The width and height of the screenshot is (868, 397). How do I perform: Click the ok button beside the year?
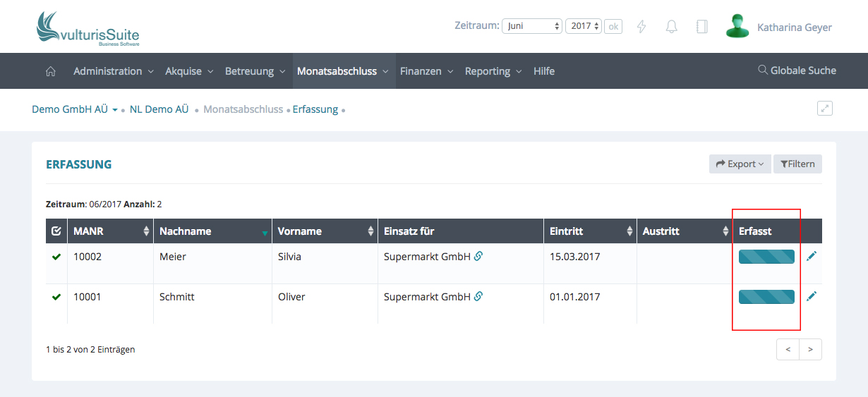click(x=613, y=26)
